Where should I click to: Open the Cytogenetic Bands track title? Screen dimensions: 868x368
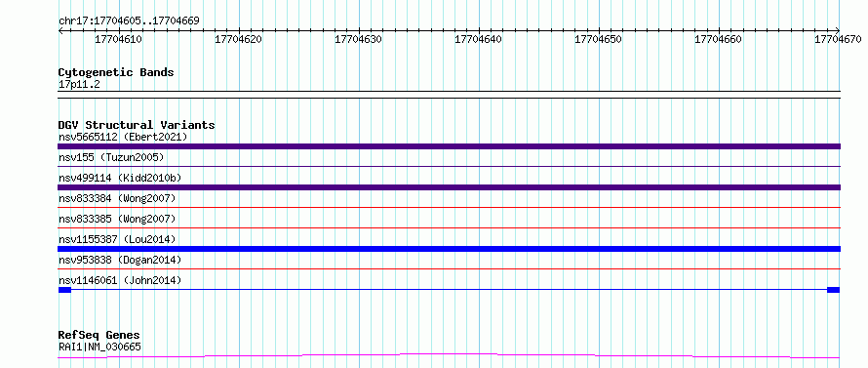point(116,72)
